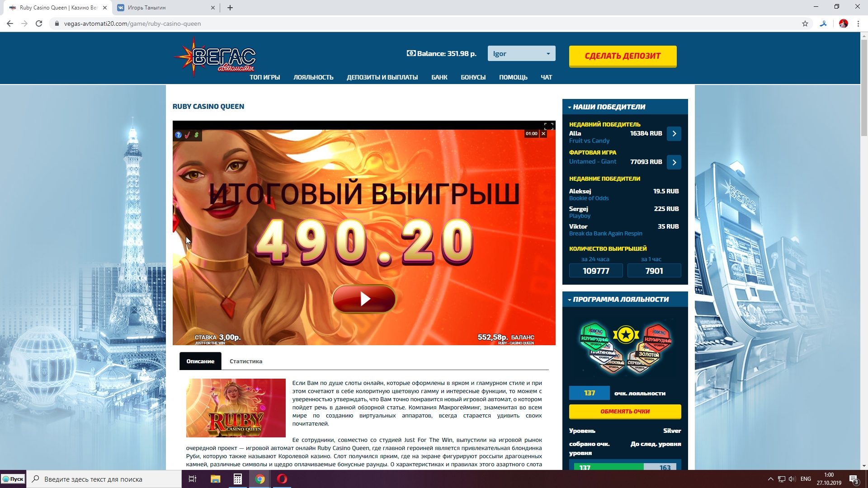Close the game timer overlay
868x488 pixels.
click(x=543, y=134)
